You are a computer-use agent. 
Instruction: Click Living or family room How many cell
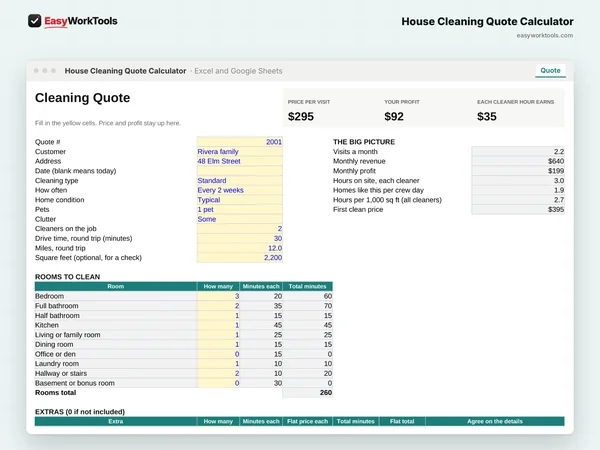point(218,335)
